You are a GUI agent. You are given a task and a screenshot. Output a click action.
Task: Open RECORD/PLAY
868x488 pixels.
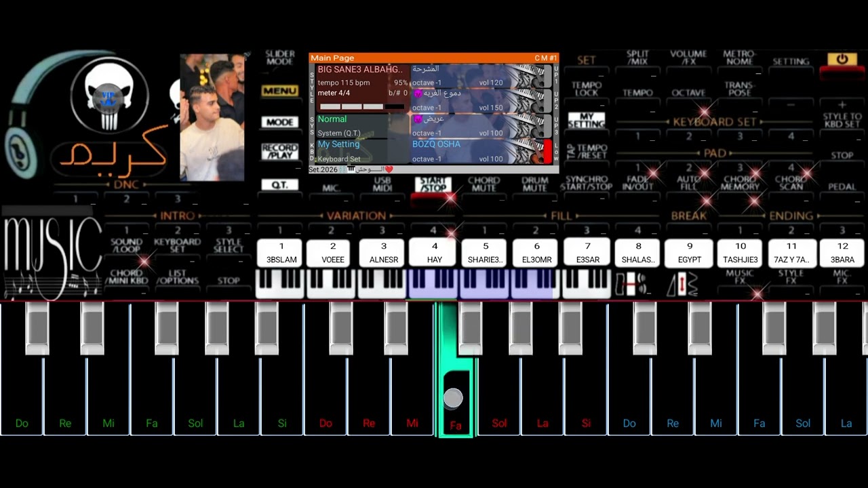(280, 151)
